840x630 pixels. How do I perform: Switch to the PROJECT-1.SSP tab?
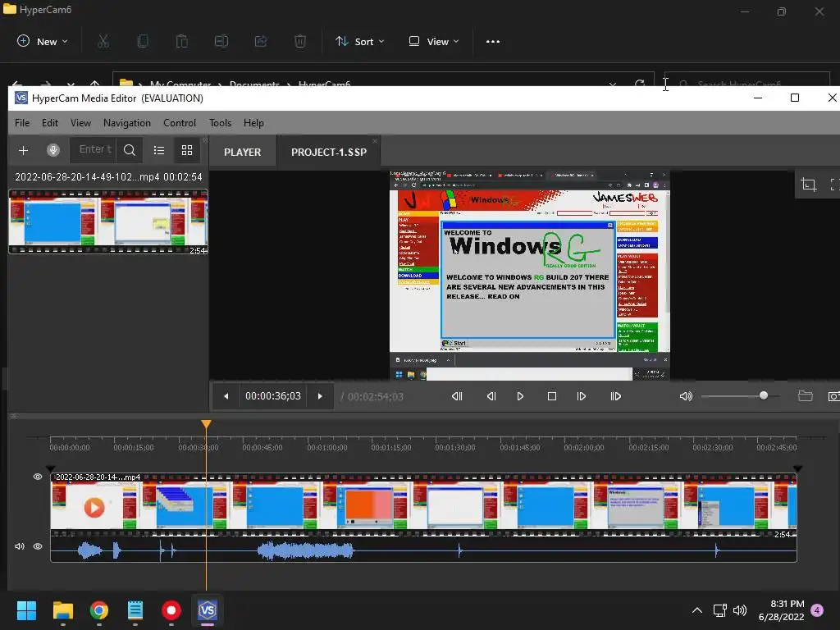328,152
